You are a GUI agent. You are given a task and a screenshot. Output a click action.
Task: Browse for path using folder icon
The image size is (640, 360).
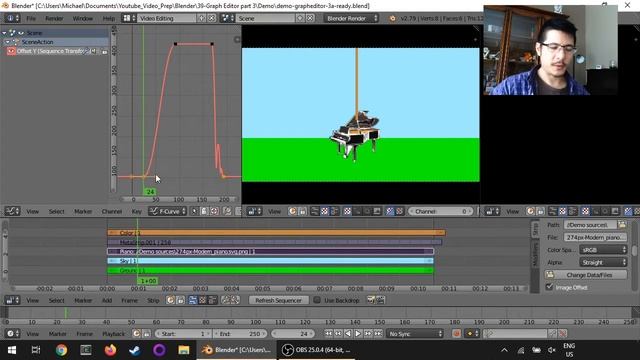click(622, 225)
